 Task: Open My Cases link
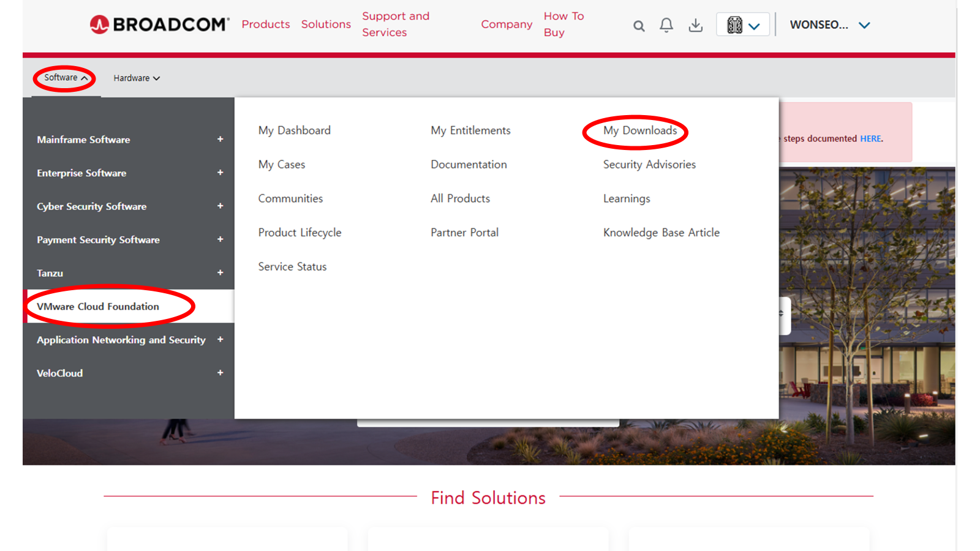[281, 165]
